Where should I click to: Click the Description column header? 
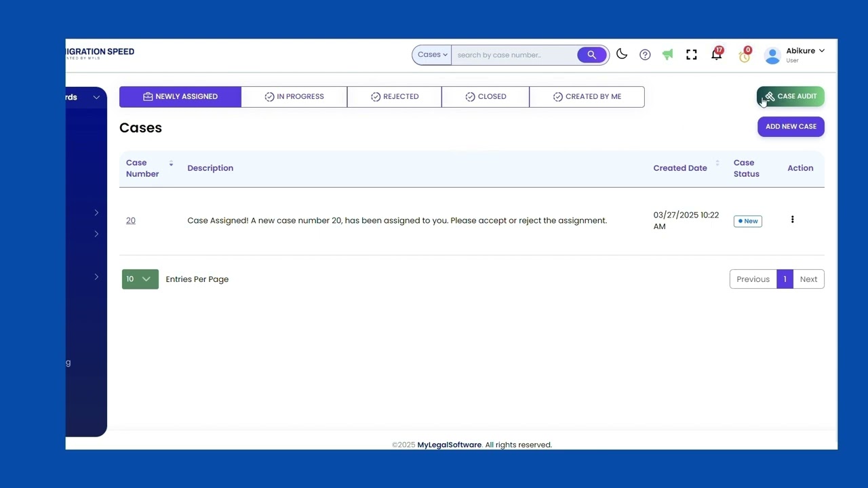coord(210,168)
